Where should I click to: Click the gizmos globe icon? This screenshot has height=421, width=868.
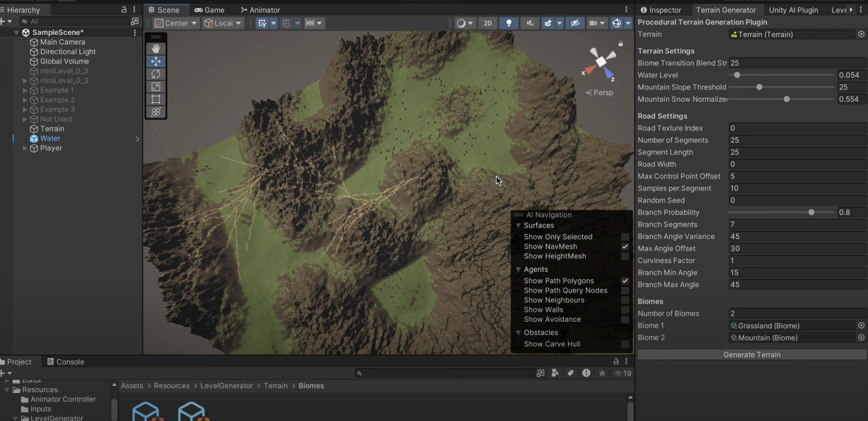click(617, 23)
